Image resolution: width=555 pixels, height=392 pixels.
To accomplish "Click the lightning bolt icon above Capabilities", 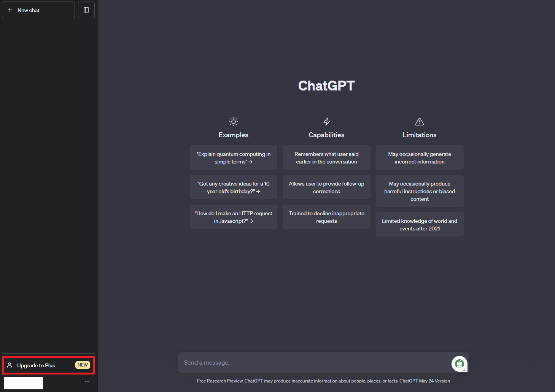I will (x=326, y=122).
